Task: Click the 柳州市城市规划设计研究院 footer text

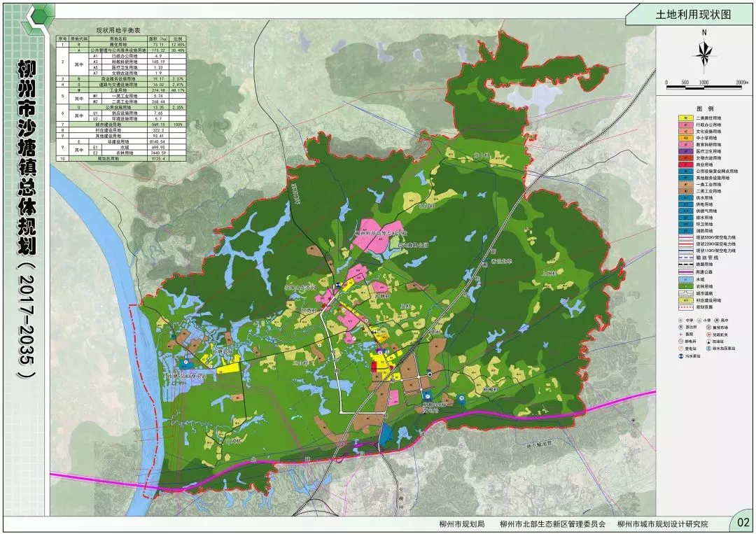Action: (x=662, y=524)
